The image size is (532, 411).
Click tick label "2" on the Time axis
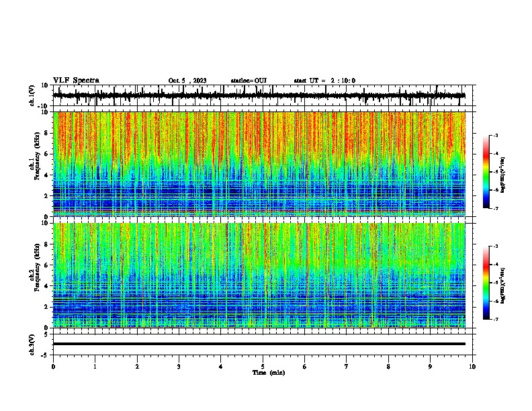point(137,367)
